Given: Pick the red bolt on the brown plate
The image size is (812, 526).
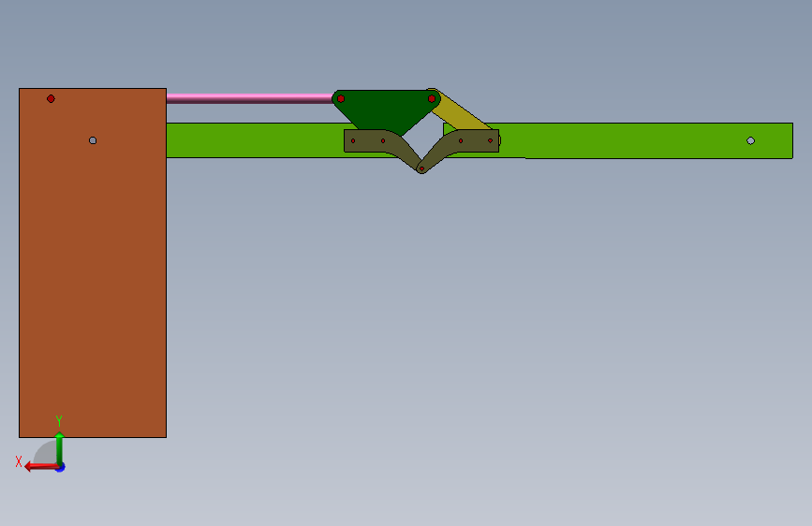Looking at the screenshot, I should [51, 98].
